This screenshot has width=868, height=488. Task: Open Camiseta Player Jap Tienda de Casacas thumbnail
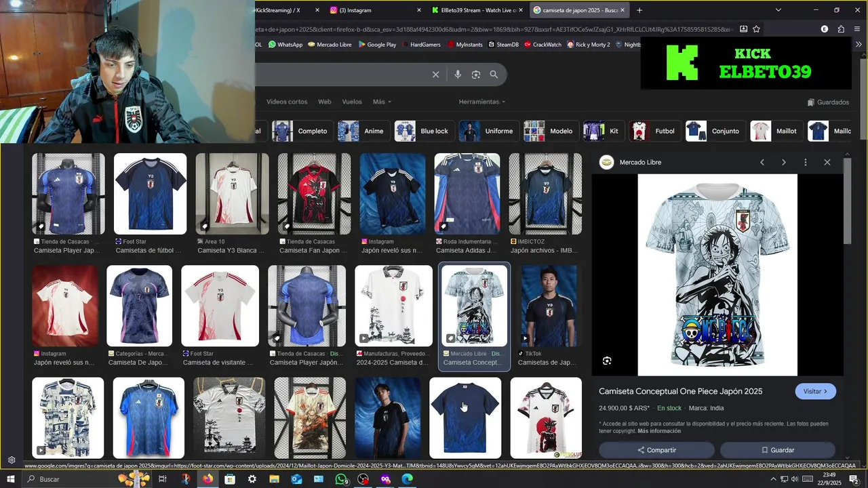click(68, 194)
